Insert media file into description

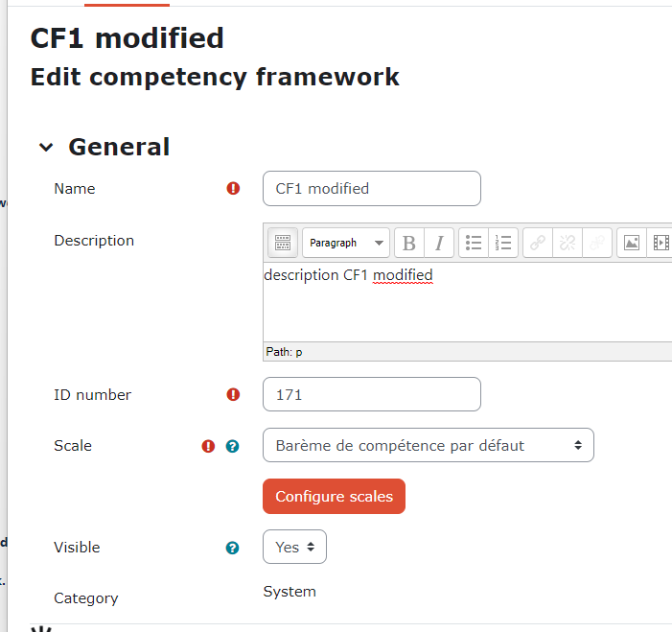coord(660,243)
